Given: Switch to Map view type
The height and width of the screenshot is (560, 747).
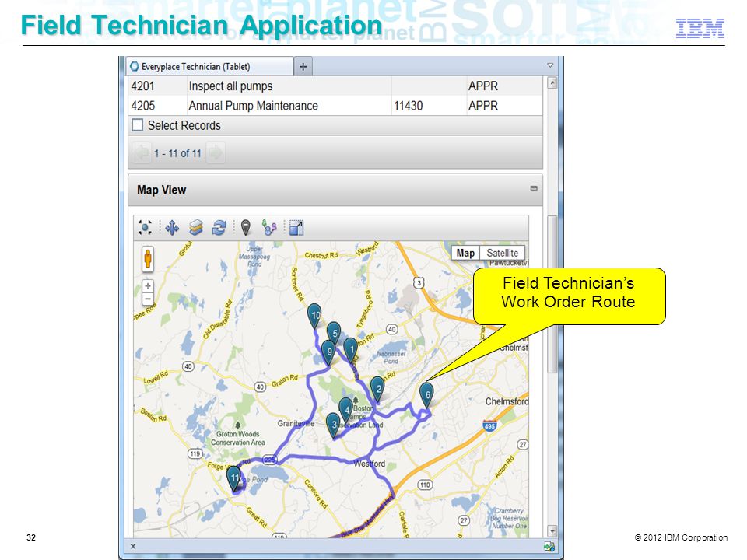Looking at the screenshot, I should click(x=465, y=253).
